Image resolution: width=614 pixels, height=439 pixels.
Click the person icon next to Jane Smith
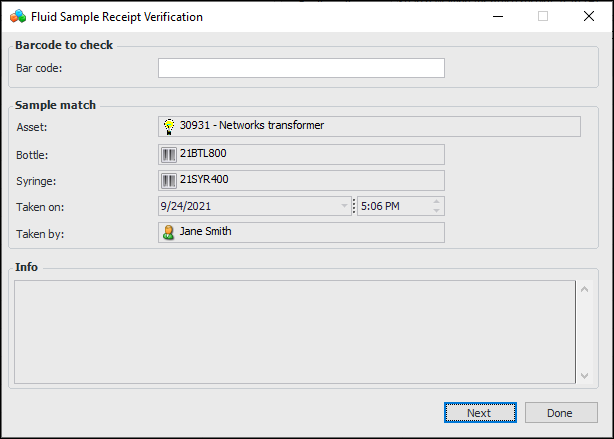pos(169,232)
